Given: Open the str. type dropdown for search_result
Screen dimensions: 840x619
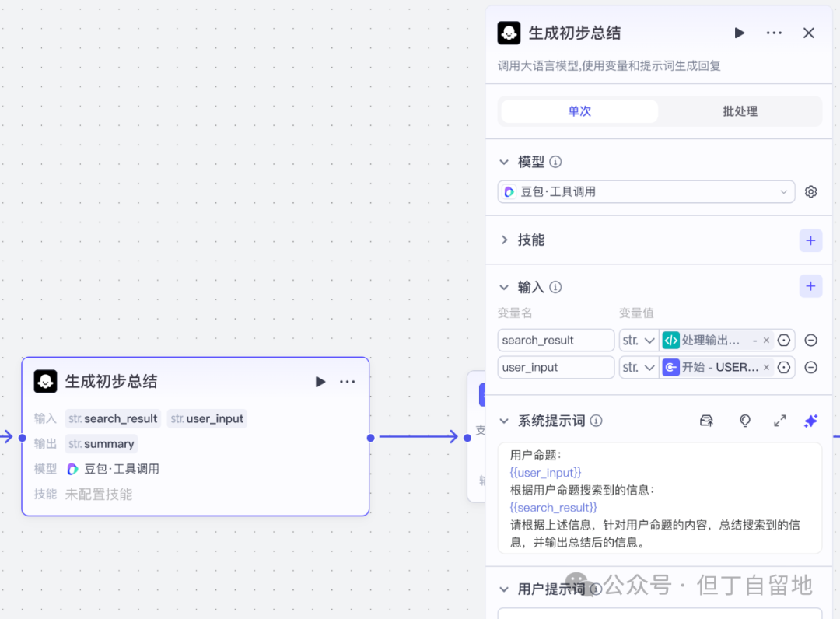Looking at the screenshot, I should click(x=639, y=340).
